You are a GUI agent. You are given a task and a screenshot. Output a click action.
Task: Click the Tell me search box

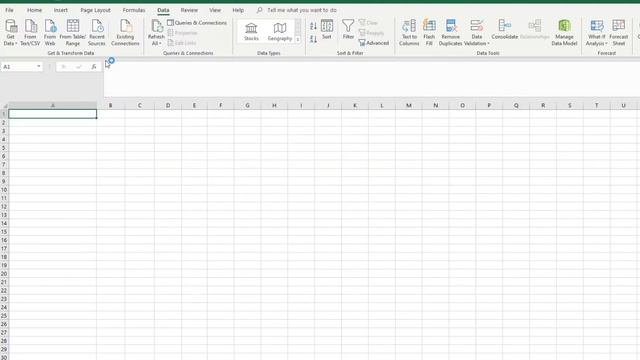(x=302, y=10)
